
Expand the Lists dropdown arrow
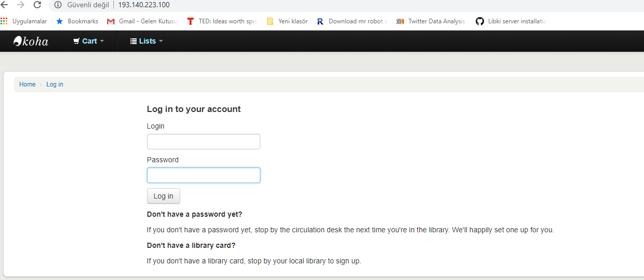[161, 41]
